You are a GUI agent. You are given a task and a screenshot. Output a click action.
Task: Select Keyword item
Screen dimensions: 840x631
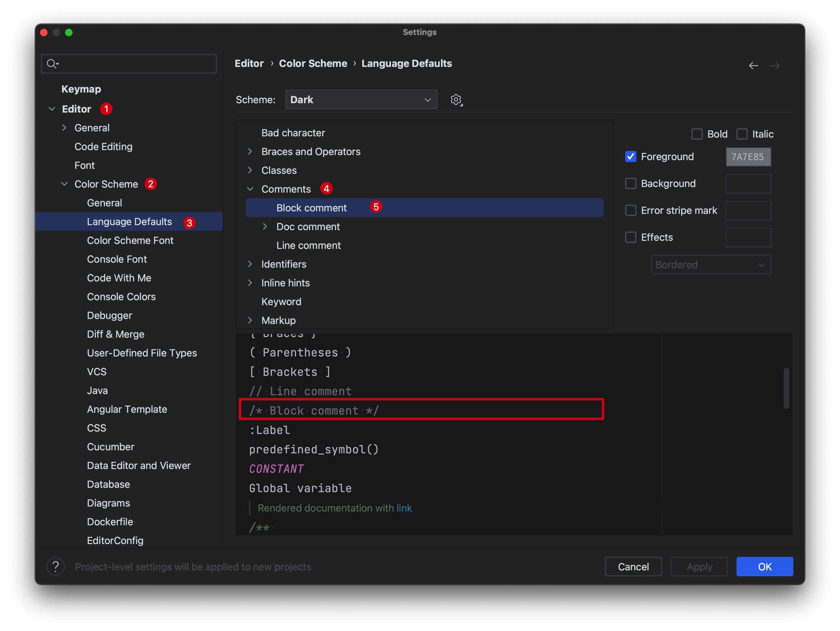pyautogui.click(x=281, y=301)
